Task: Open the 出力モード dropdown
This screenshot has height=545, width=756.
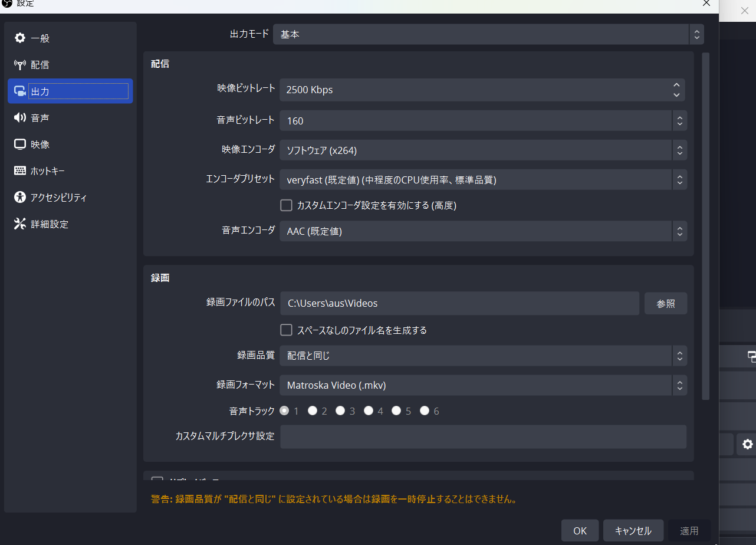Action: coord(488,35)
